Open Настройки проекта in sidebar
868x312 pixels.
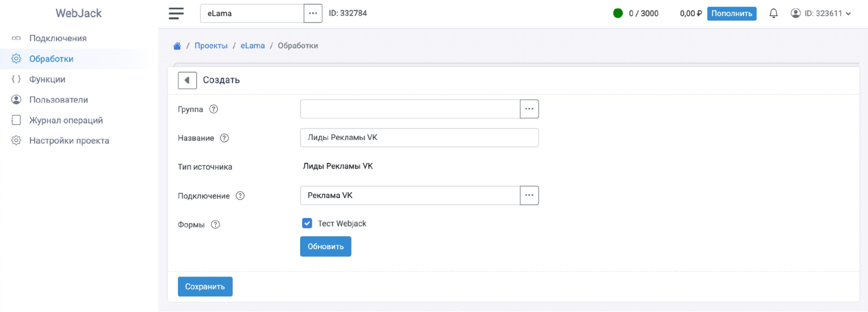click(x=69, y=141)
